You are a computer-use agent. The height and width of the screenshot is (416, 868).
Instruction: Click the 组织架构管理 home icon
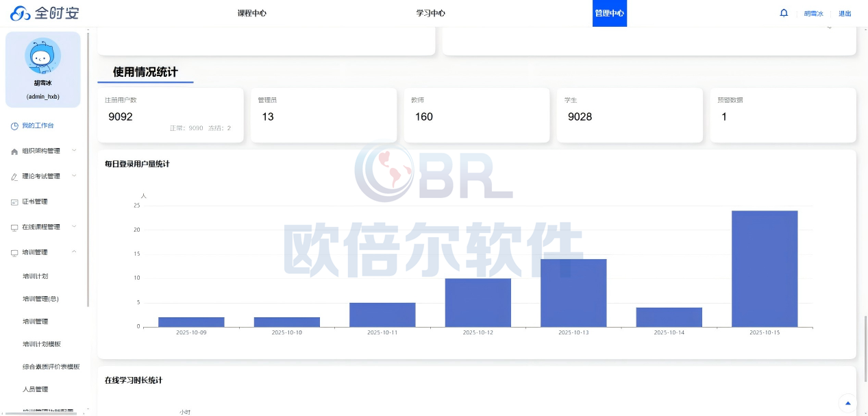point(14,151)
